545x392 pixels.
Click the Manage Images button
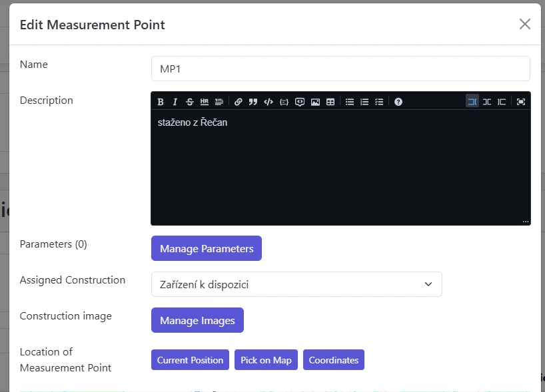point(197,320)
